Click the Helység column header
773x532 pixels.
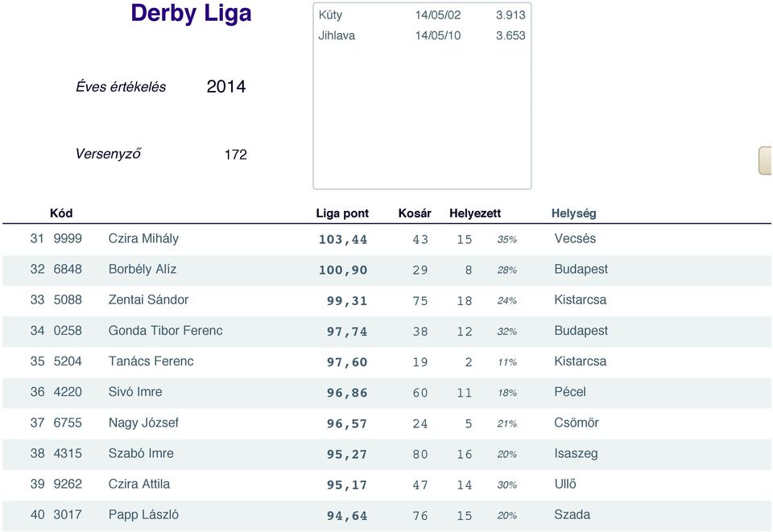click(x=574, y=213)
